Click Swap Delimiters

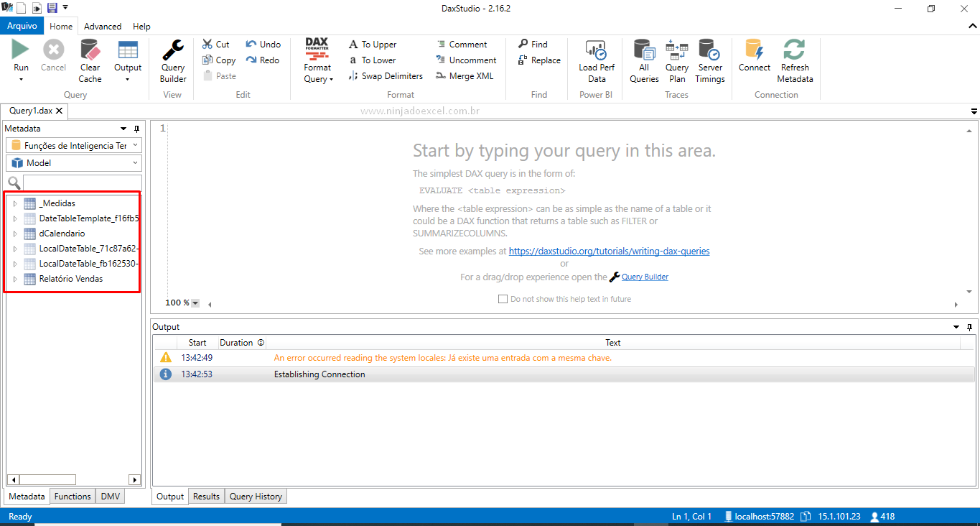(x=386, y=76)
